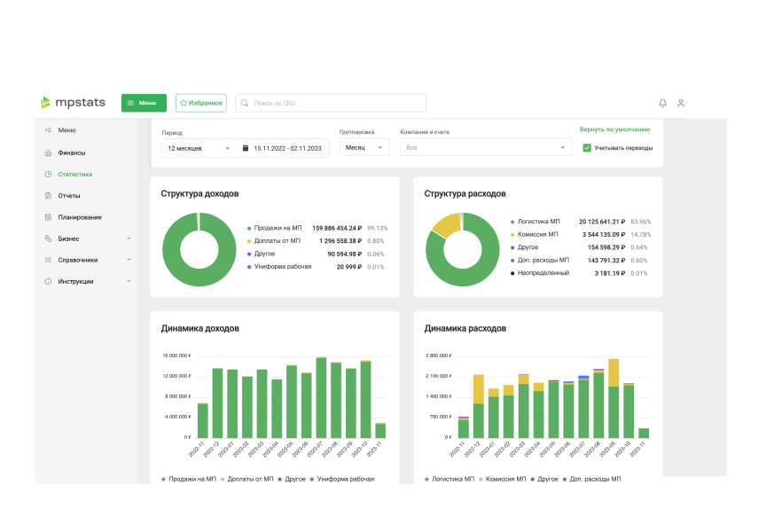The width and height of the screenshot is (766, 532).
Task: Click the search magnifier icon
Action: click(x=245, y=104)
